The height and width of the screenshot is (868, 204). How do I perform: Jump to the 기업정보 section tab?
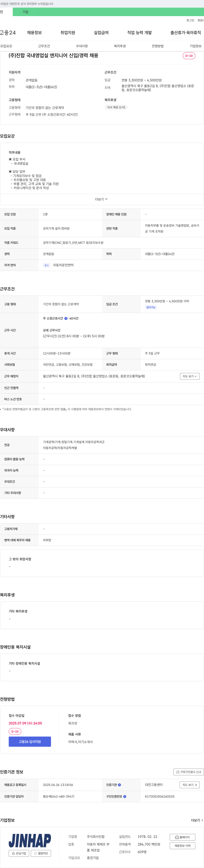pyautogui.click(x=195, y=46)
